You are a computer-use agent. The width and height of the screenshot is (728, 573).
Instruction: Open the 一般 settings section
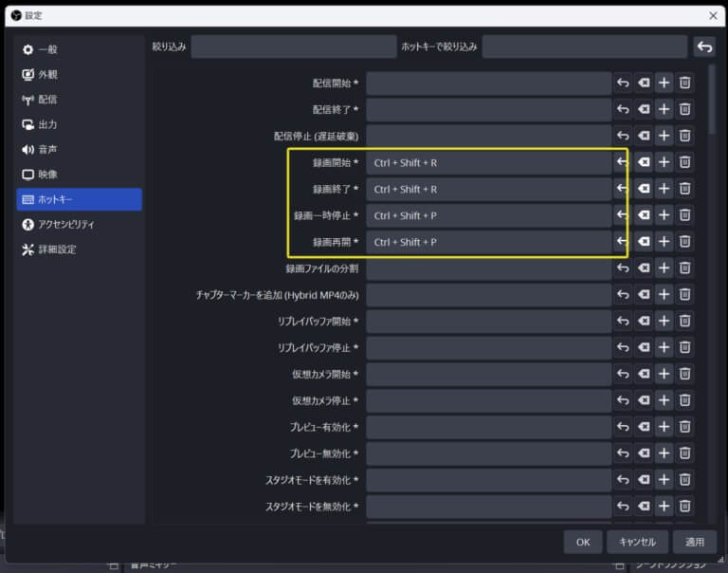coord(47,49)
